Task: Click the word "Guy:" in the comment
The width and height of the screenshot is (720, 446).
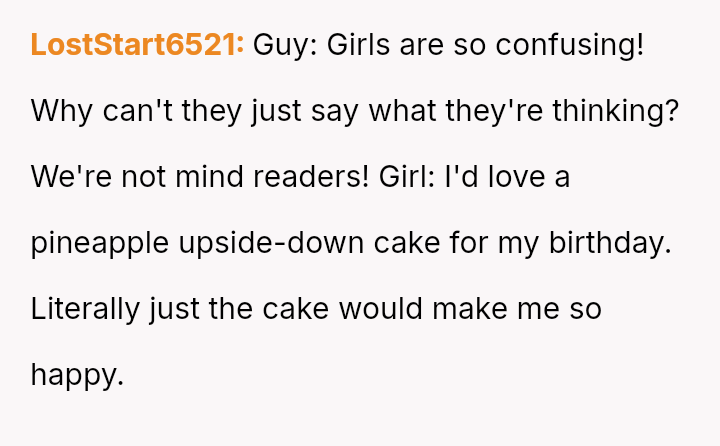Action: click(x=285, y=45)
